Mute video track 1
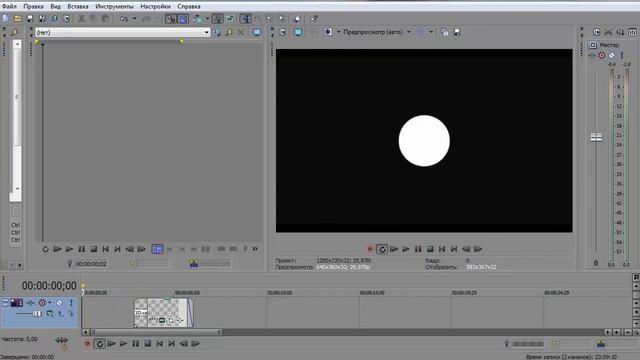This screenshot has height=360, width=640. pos(60,303)
